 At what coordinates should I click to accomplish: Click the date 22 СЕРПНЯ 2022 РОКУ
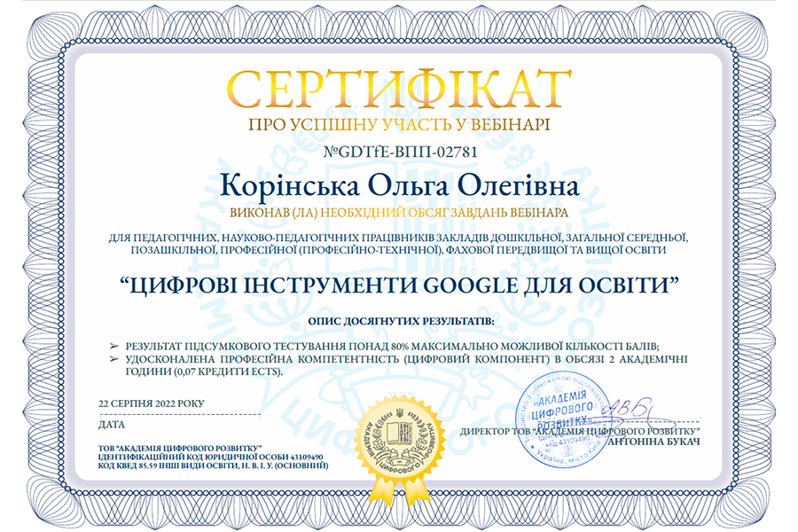pos(151,403)
